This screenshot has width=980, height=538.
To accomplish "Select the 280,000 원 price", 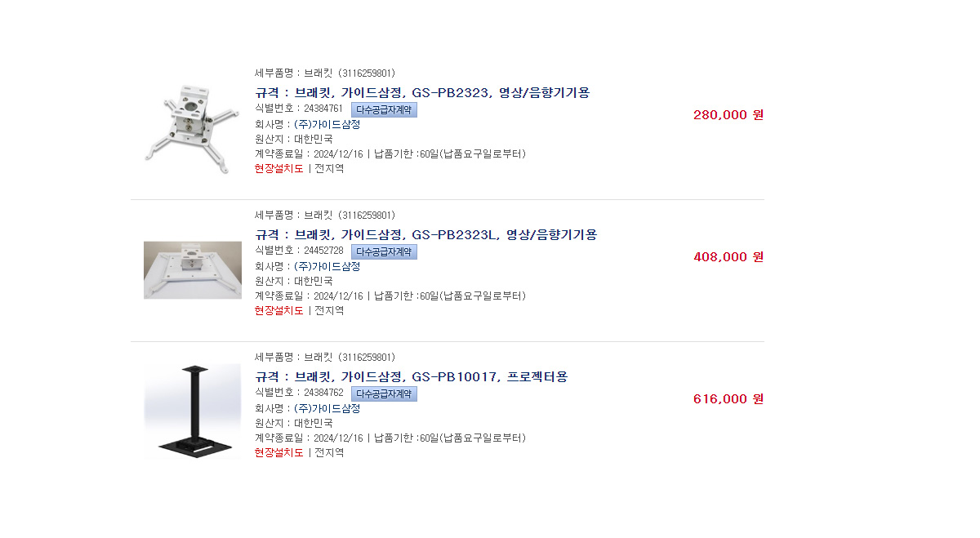I will (728, 114).
